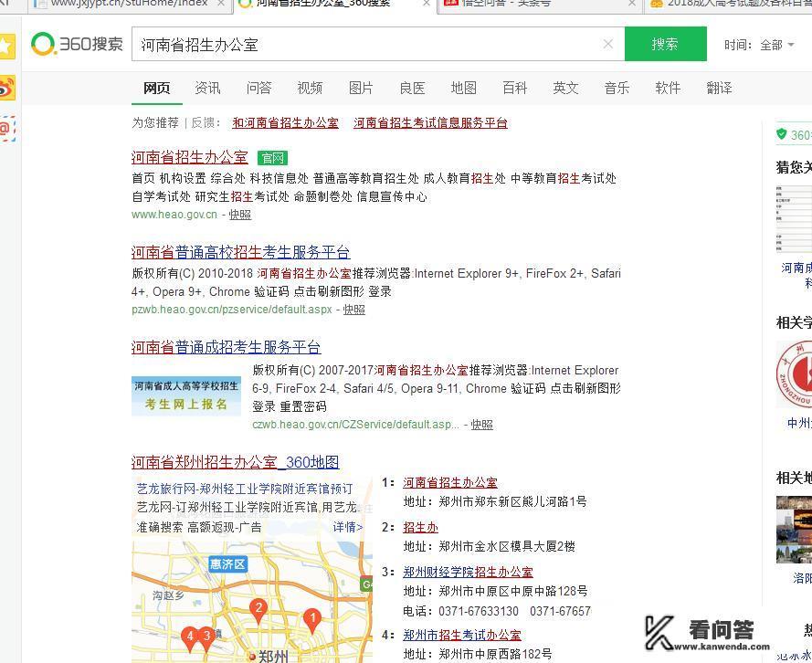Switch to the 百科 tab
812x663 pixels.
515,88
